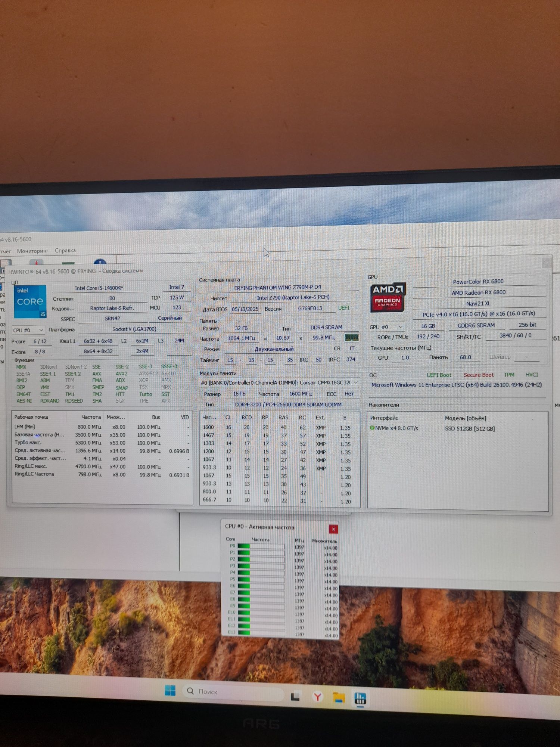The width and height of the screenshot is (560, 747).
Task: Click the AVX2 feature label
Action: [121, 373]
